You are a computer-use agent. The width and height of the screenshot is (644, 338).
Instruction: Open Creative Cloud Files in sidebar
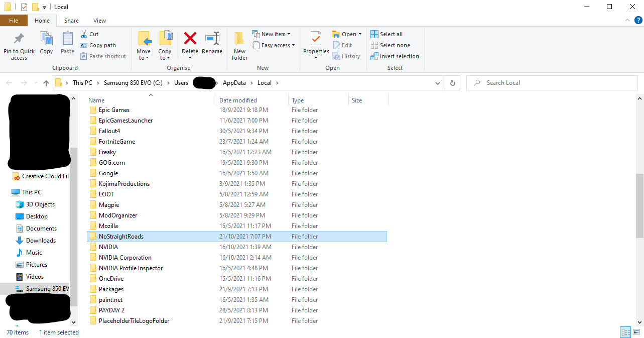pos(41,176)
